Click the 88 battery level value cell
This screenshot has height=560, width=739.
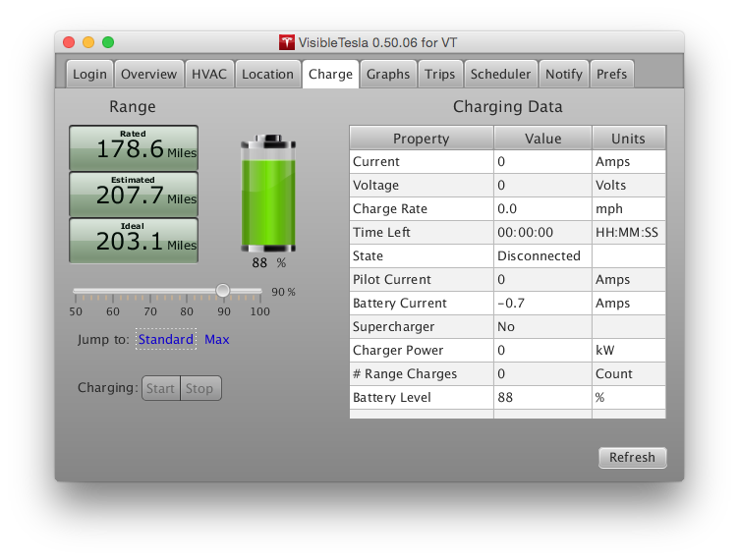[542, 397]
